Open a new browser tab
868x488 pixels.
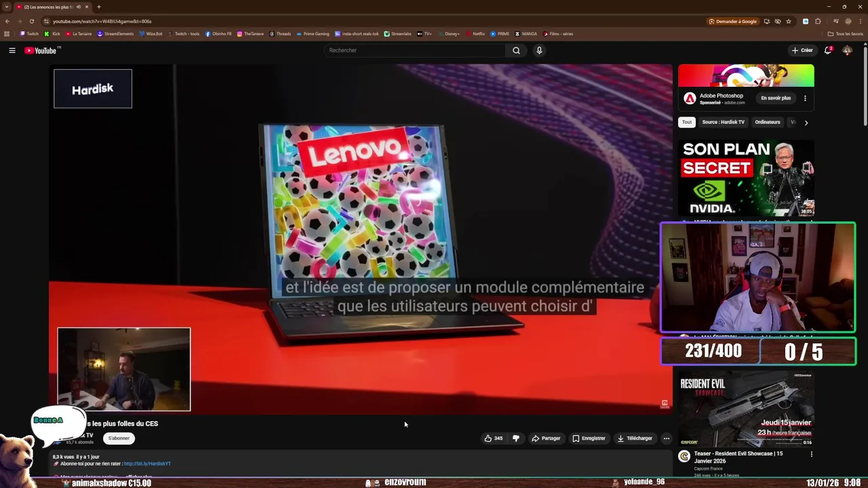click(98, 7)
